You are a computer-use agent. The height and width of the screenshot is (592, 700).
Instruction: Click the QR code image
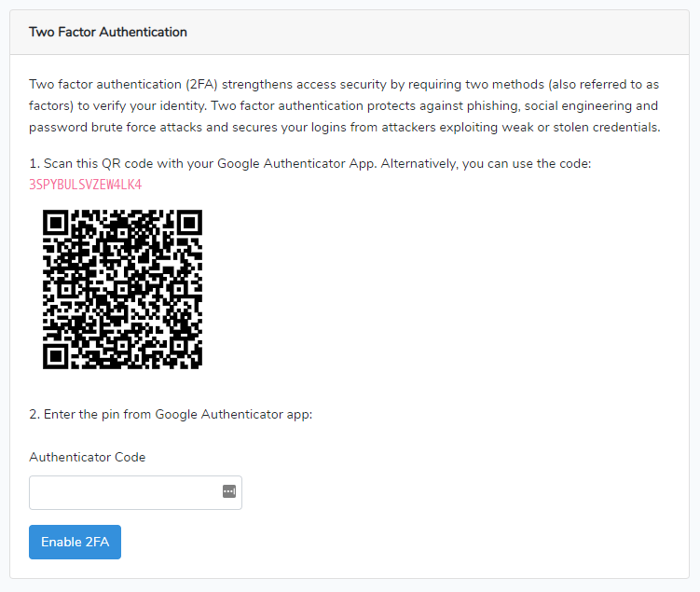coord(122,289)
